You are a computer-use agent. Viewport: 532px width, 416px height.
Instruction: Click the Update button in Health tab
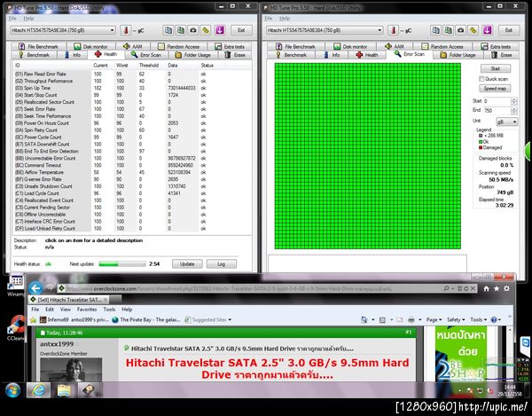(187, 264)
